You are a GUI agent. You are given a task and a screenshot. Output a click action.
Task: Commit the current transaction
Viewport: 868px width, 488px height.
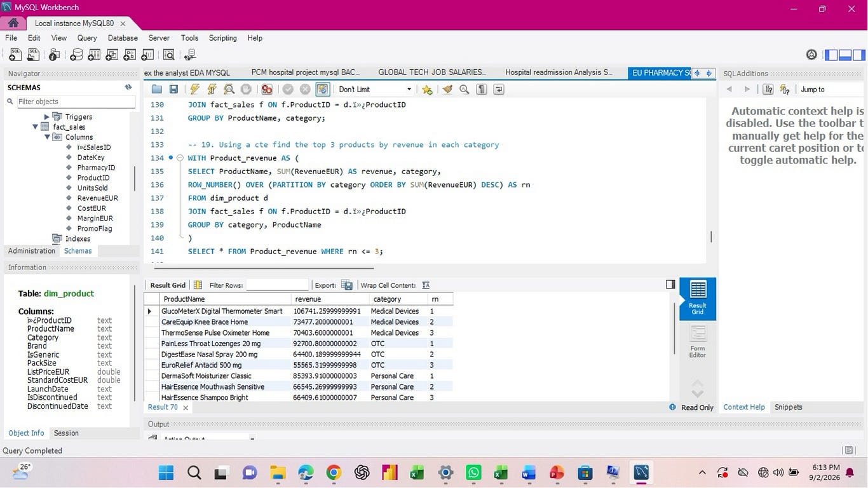288,90
